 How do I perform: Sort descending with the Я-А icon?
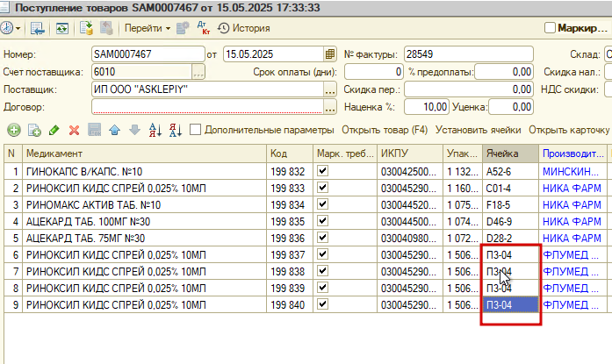pos(176,130)
